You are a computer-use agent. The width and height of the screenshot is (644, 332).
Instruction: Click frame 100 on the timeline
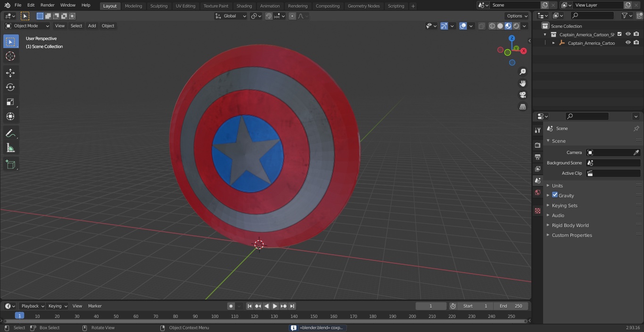(x=215, y=316)
